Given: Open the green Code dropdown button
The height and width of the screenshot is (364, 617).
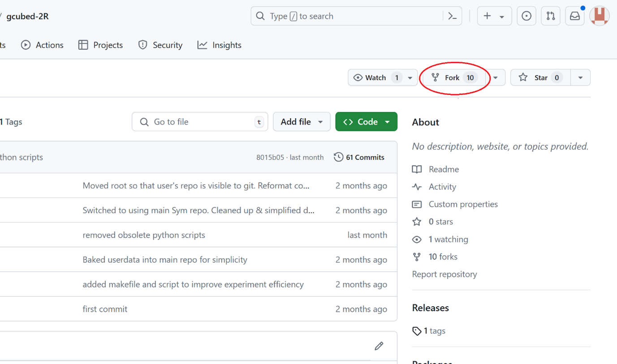Looking at the screenshot, I should pos(366,122).
